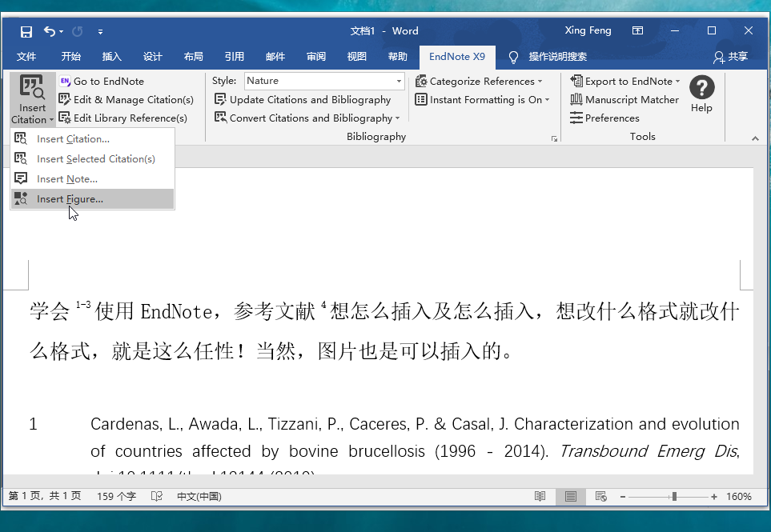
Task: Open the 邮件 tab
Action: click(x=275, y=57)
